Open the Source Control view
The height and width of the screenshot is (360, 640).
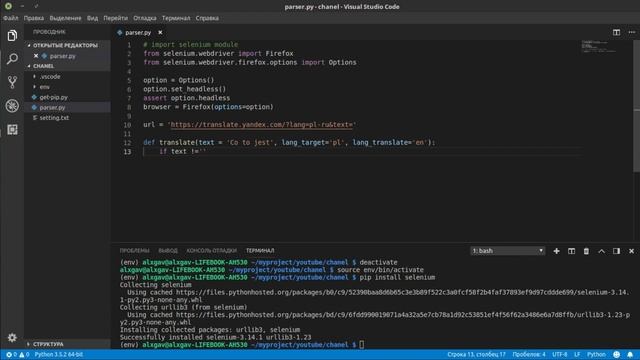pyautogui.click(x=12, y=82)
